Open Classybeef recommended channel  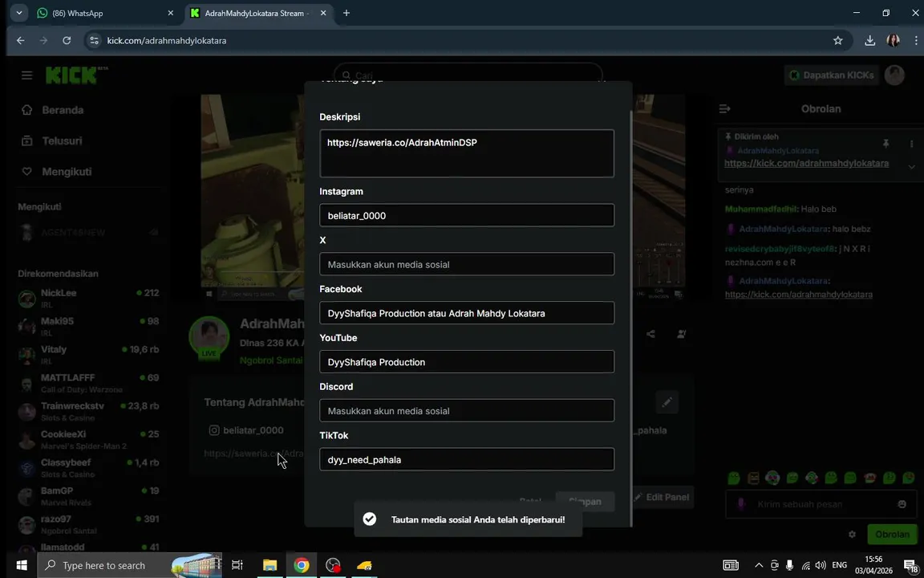point(88,468)
